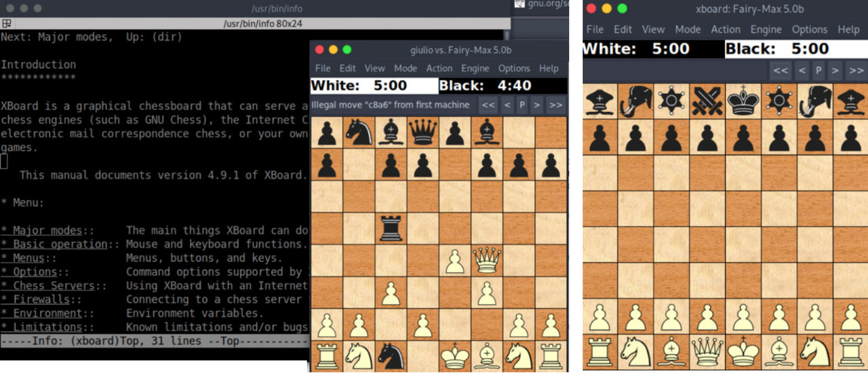
Task: Select black pawn below the black king, Fairy-Max
Action: pos(743,138)
